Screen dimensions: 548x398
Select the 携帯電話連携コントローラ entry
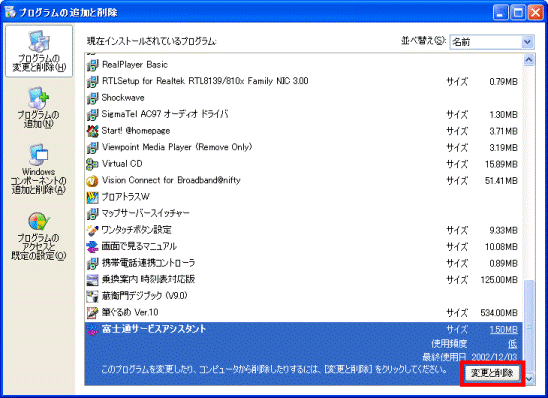tap(303, 263)
